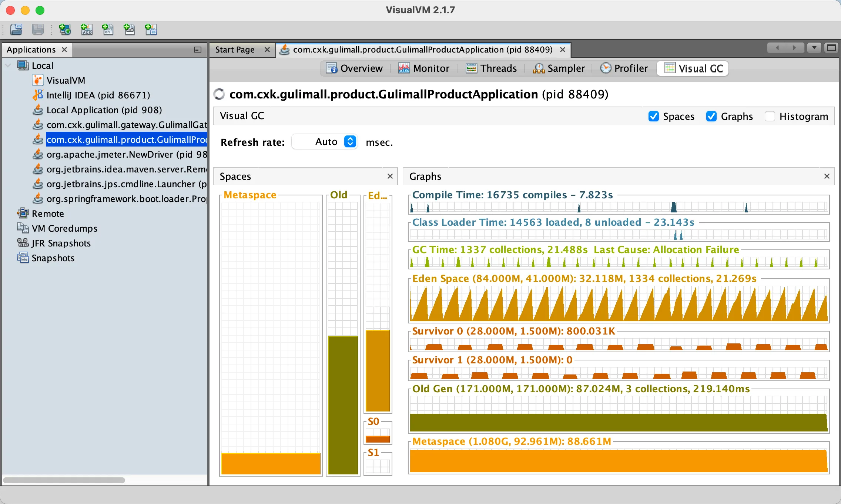Click the Metaspace usage graph
841x504 pixels.
[619, 461]
